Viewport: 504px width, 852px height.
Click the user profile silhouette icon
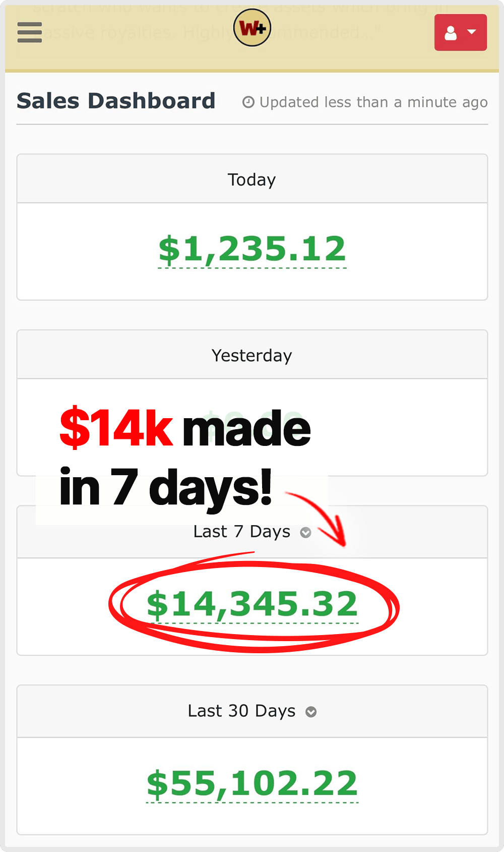coord(451,33)
